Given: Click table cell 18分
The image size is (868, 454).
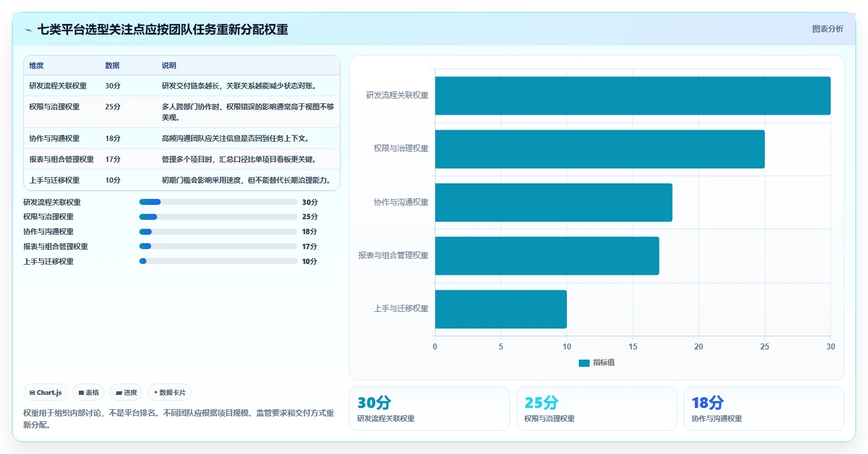Looking at the screenshot, I should [x=113, y=139].
